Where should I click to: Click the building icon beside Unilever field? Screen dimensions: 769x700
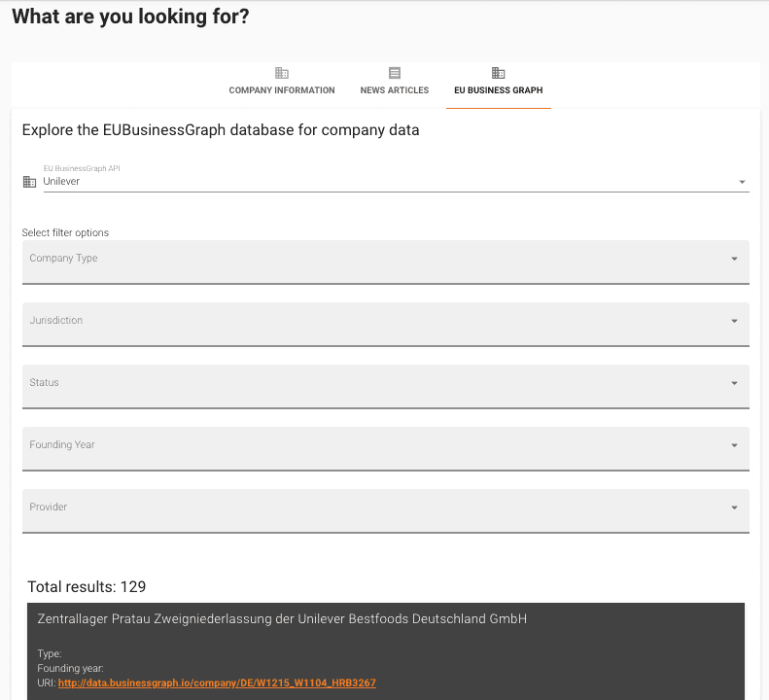pyautogui.click(x=29, y=182)
